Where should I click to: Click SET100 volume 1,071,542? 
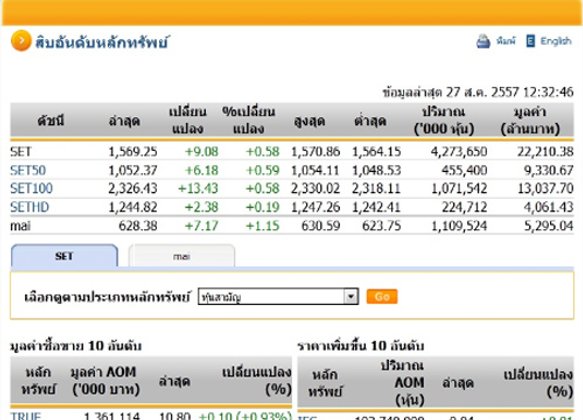(x=459, y=188)
